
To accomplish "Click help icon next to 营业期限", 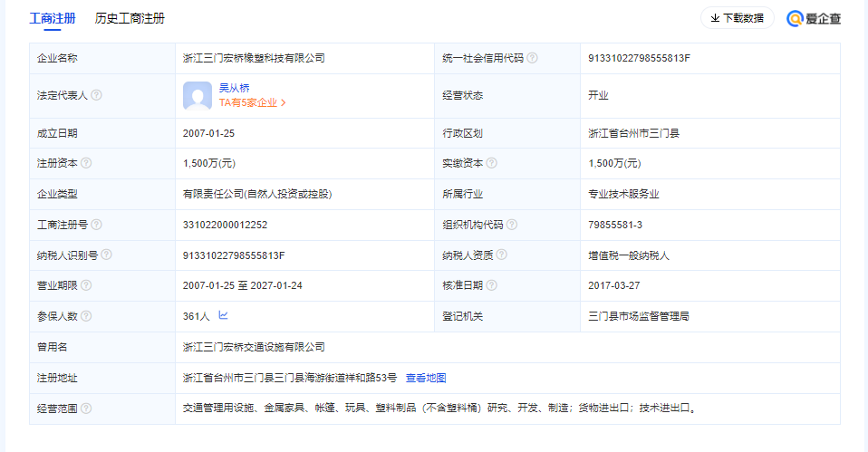I will pos(86,285).
